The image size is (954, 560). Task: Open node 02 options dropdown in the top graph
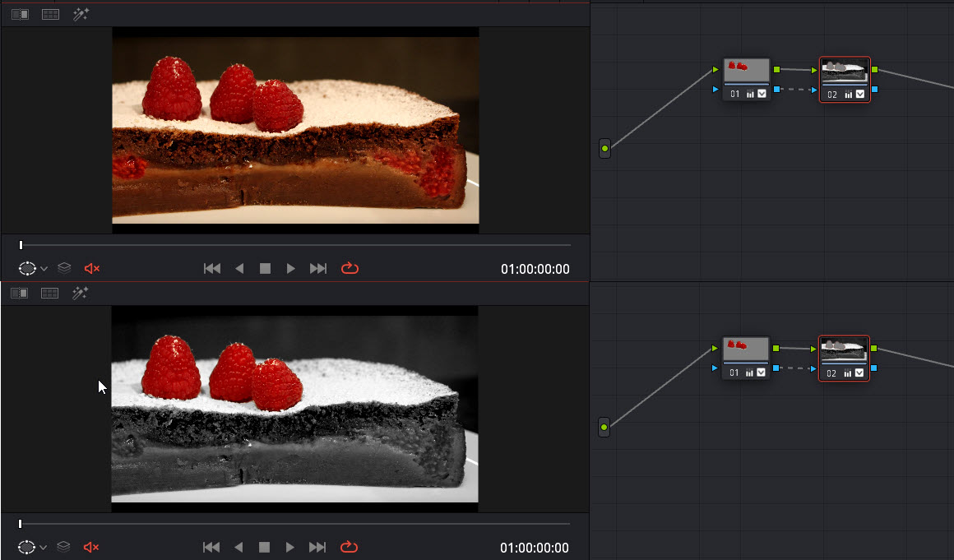[859, 95]
